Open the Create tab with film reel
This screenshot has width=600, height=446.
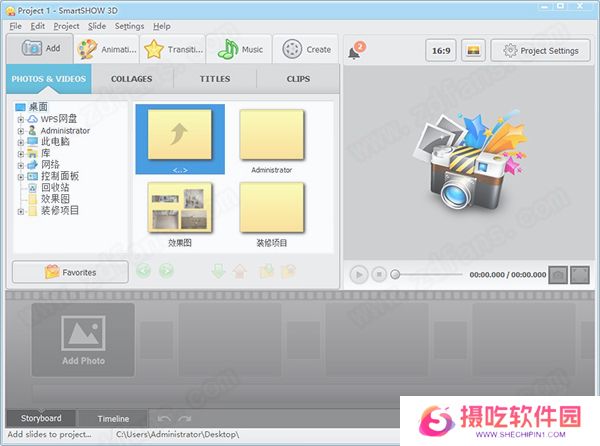pyautogui.click(x=306, y=49)
